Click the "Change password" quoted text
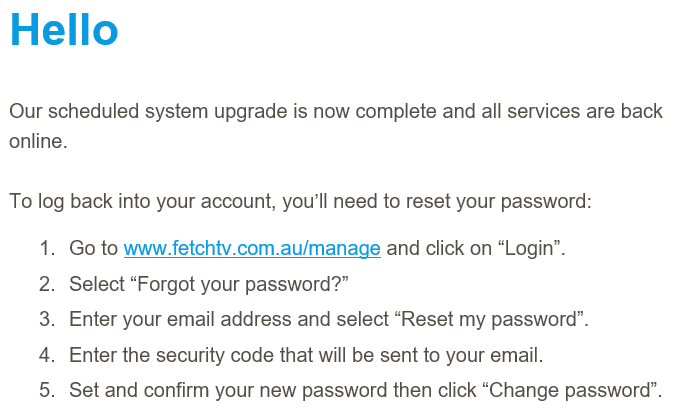 (x=570, y=390)
